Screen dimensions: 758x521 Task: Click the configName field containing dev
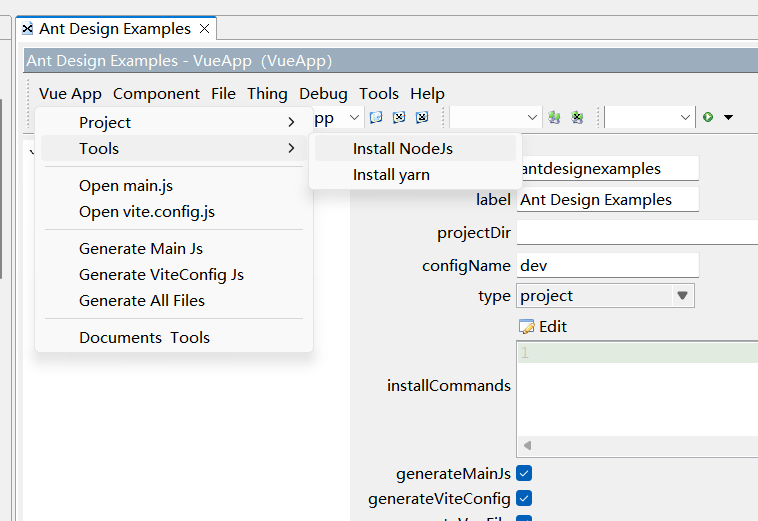coord(608,265)
